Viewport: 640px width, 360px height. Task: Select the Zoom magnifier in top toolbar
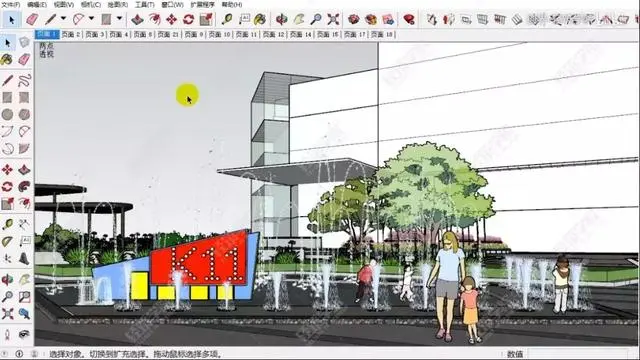point(316,19)
